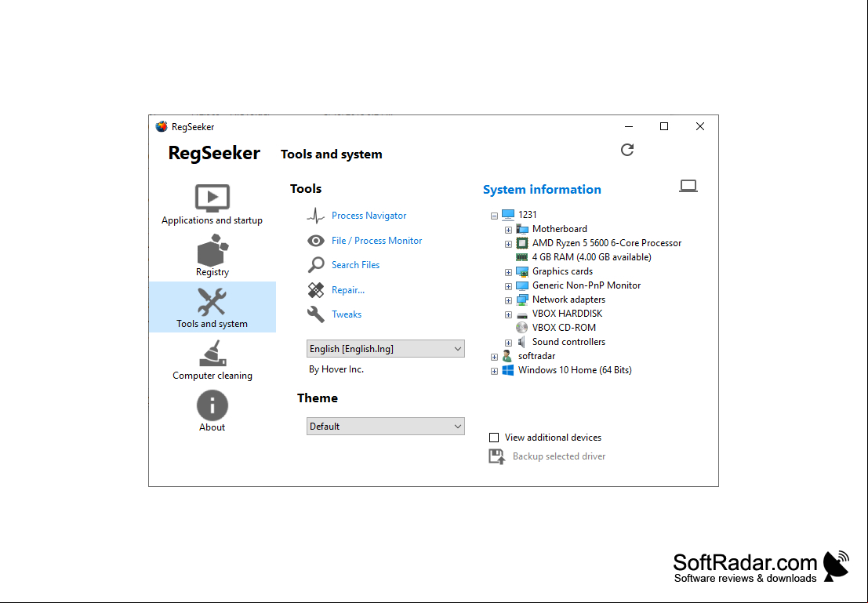
Task: Select the 1231 computer name text
Action: pos(528,215)
